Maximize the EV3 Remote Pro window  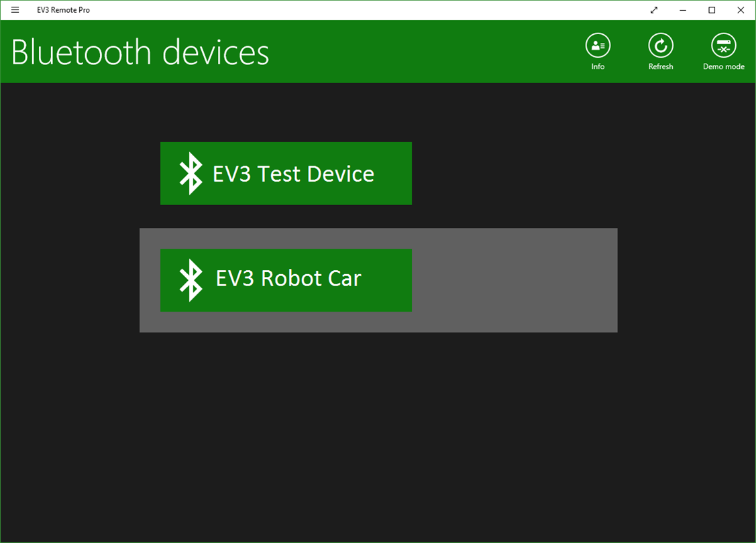pos(712,10)
